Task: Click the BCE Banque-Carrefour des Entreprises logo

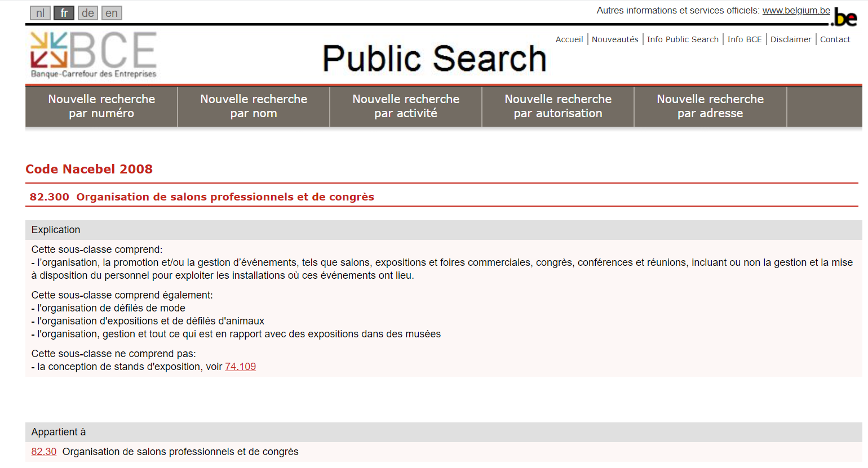Action: pyautogui.click(x=93, y=55)
